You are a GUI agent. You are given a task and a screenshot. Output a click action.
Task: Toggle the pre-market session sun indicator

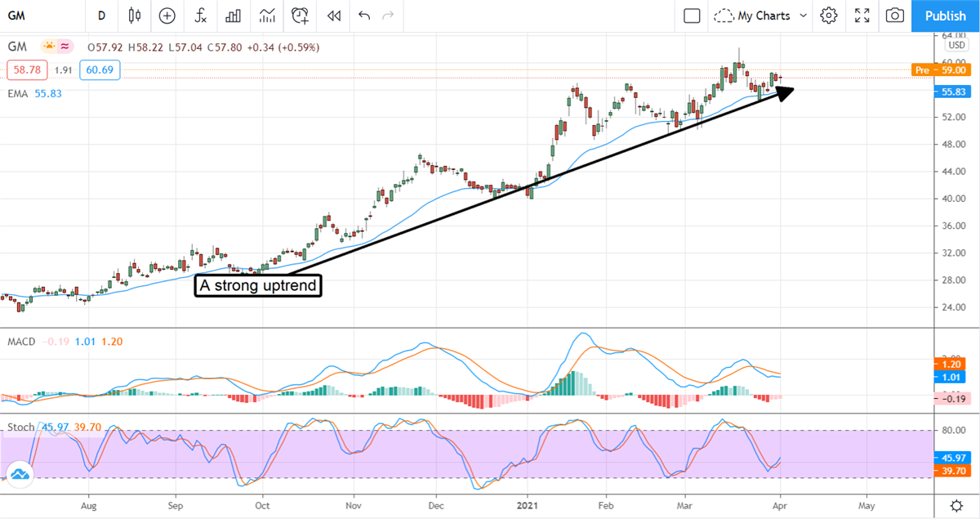tap(50, 47)
